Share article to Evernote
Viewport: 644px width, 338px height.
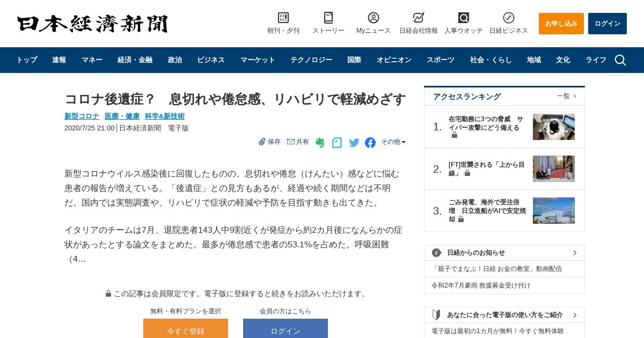(320, 143)
